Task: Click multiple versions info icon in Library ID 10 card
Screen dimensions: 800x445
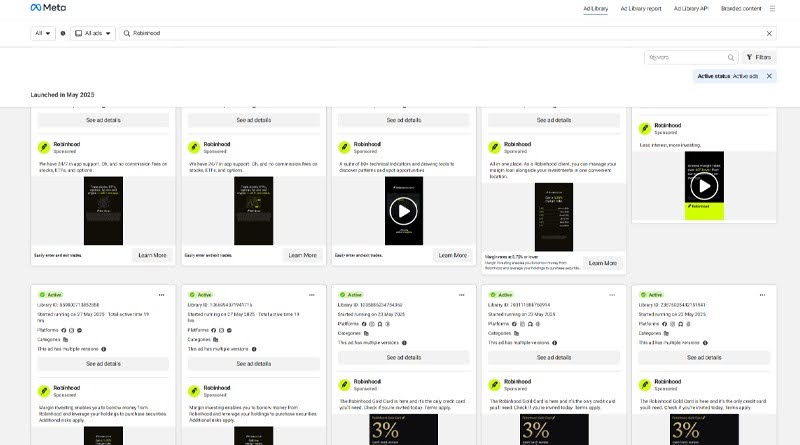Action: pos(404,343)
